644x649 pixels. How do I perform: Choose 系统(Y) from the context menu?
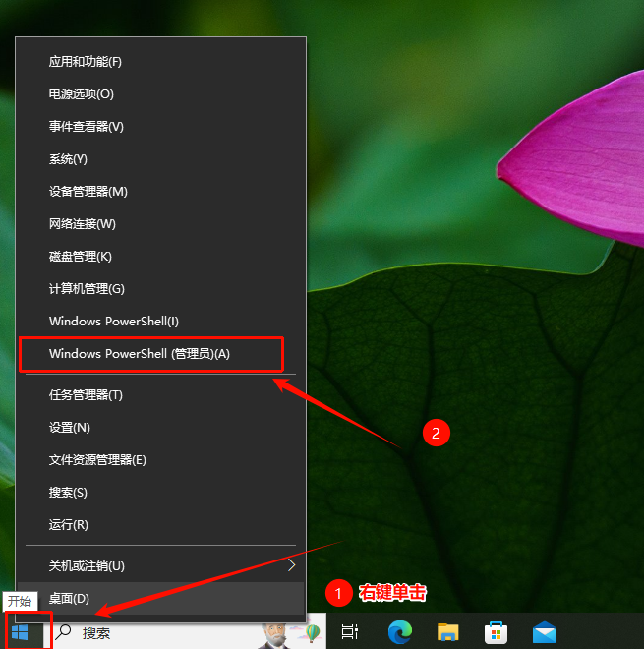click(160, 159)
